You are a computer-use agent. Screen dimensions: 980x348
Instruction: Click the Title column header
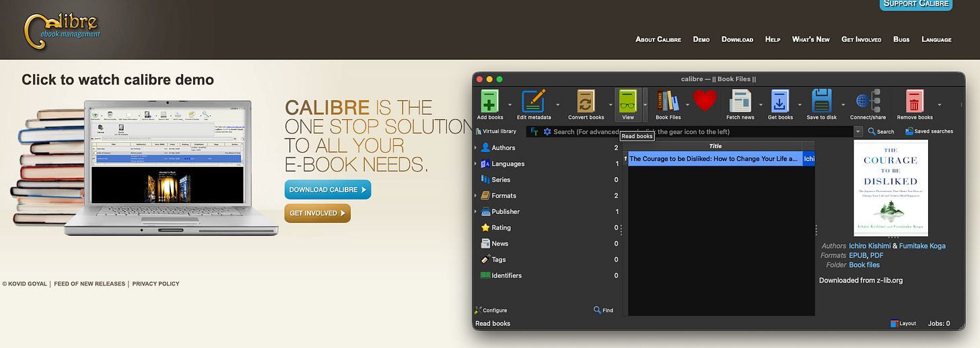tap(715, 146)
